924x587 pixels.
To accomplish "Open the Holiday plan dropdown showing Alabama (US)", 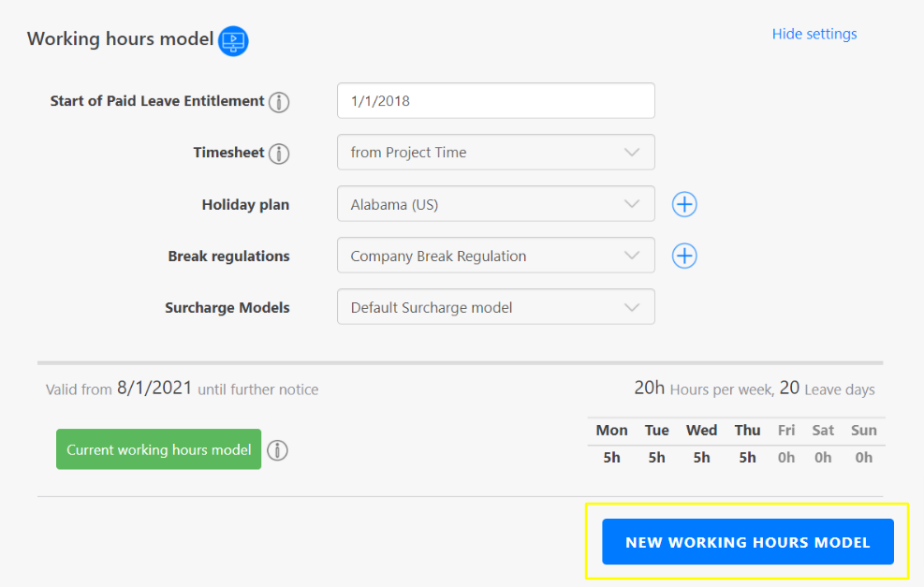I will pyautogui.click(x=495, y=204).
